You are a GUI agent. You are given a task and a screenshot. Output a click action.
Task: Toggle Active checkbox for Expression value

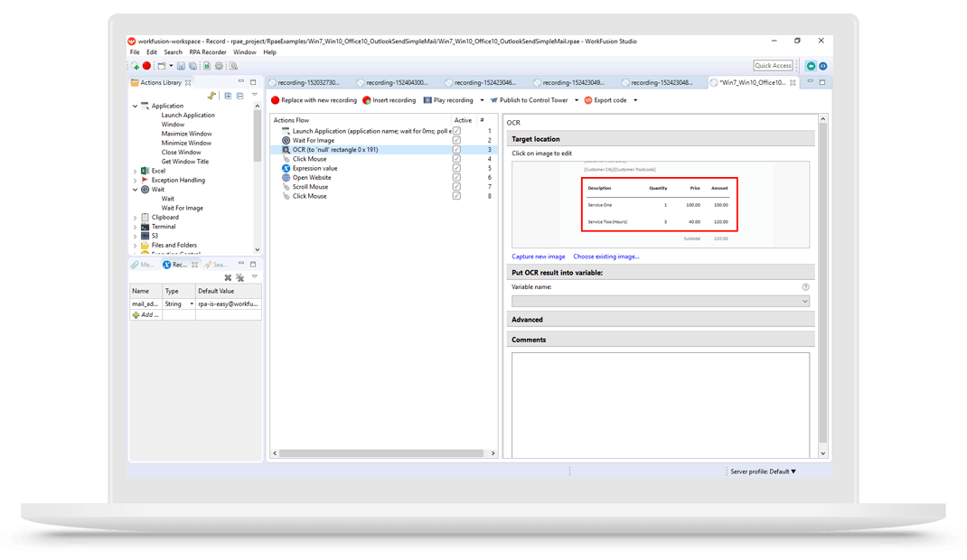tap(457, 168)
